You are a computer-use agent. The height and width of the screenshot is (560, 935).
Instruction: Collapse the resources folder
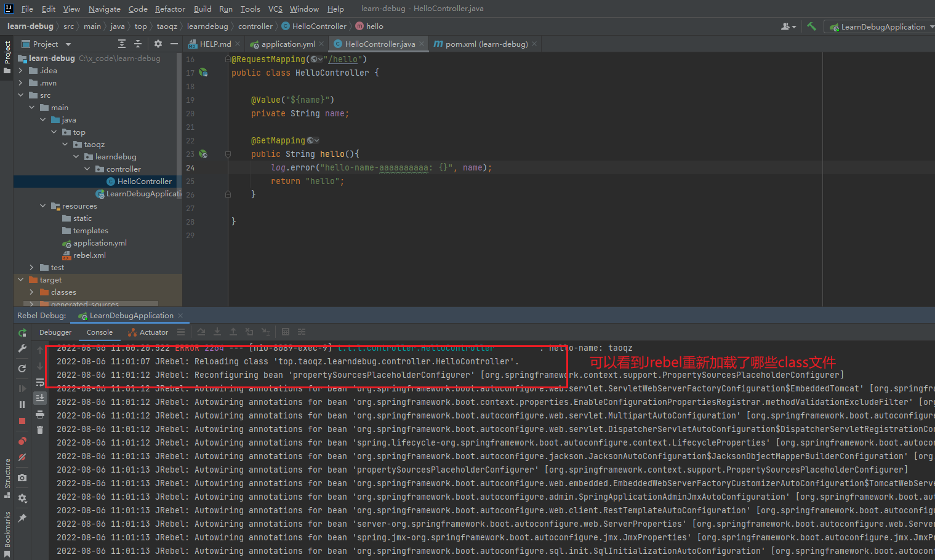tap(42, 206)
